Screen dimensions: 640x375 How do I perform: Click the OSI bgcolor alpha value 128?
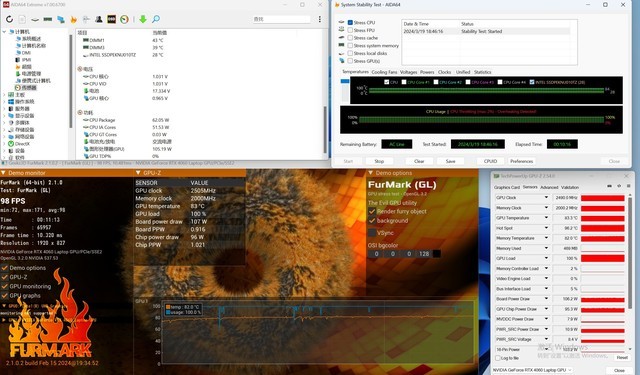tap(424, 254)
